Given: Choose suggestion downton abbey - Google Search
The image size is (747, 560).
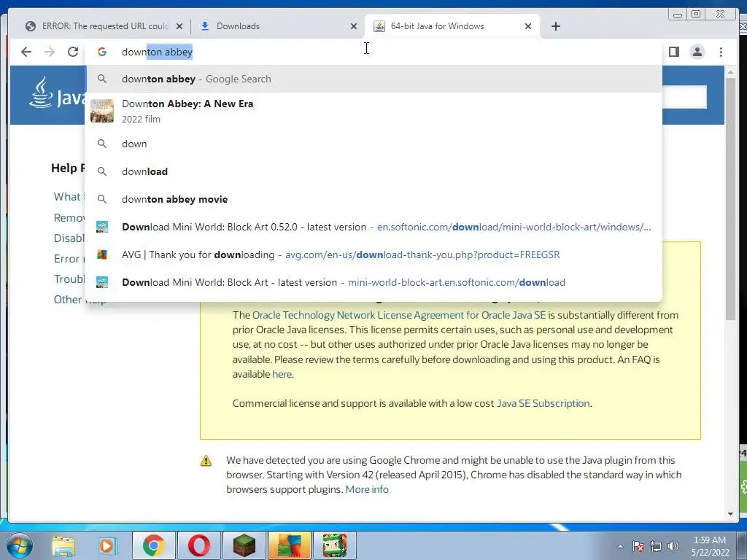Looking at the screenshot, I should (x=374, y=79).
